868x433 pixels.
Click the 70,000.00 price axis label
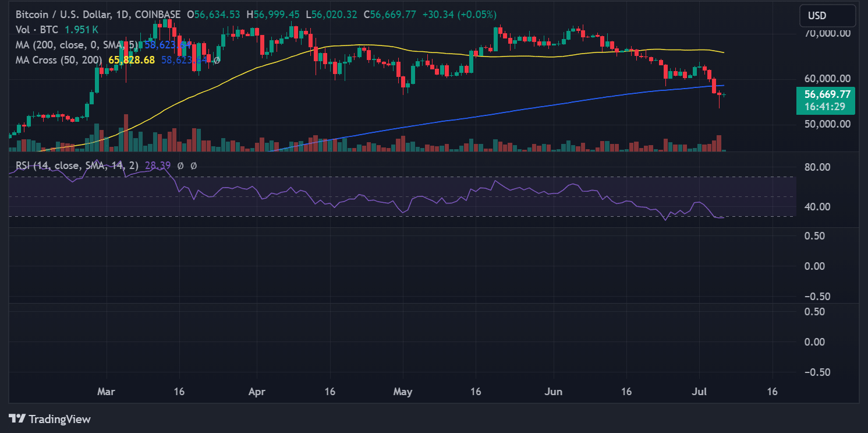coord(827,33)
